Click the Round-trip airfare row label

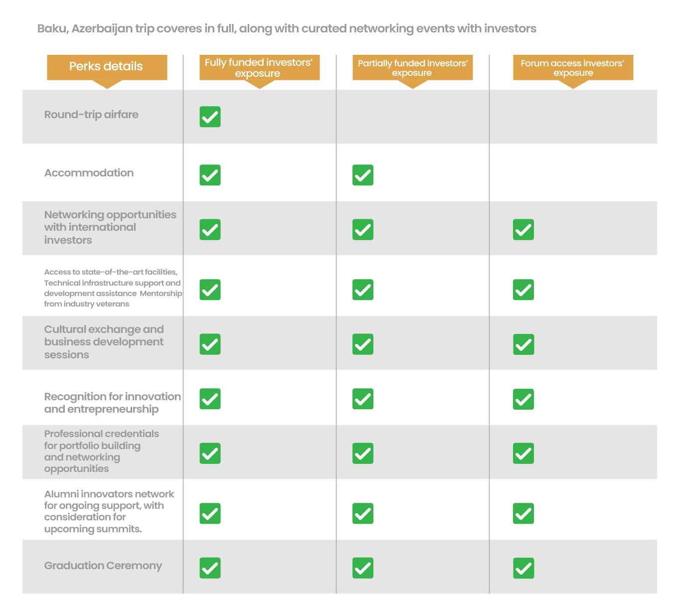[x=91, y=115]
